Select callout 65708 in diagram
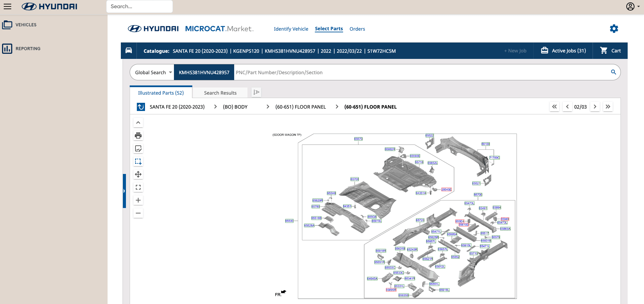Viewport: 644px width, 304px height. 355,179
